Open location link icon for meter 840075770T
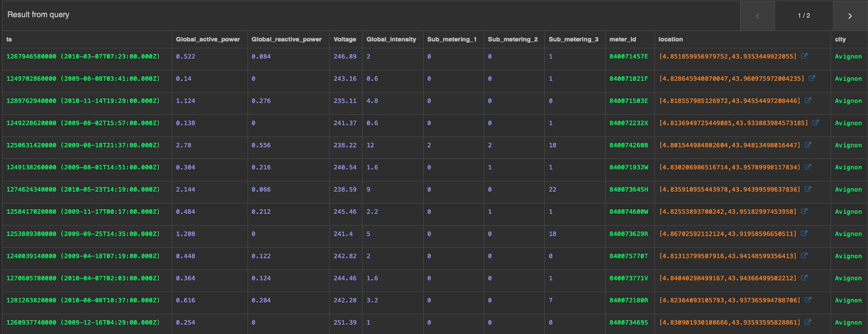The height and width of the screenshot is (334, 868). coord(804,256)
